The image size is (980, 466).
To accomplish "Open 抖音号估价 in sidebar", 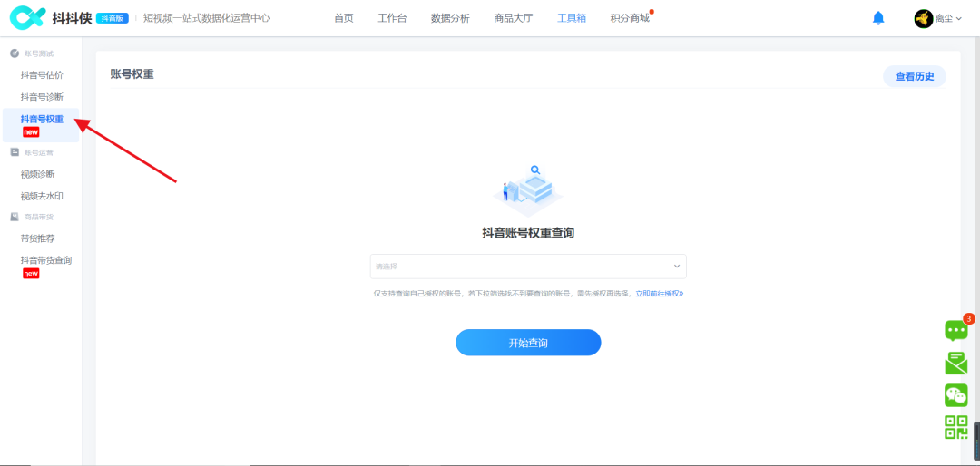I will coord(42,75).
